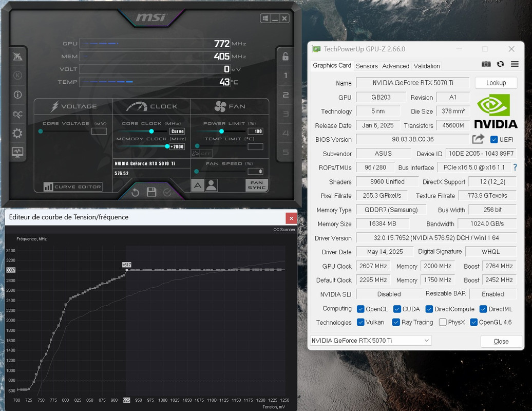
Task: Open the Curve Editor button
Action: pos(72,186)
